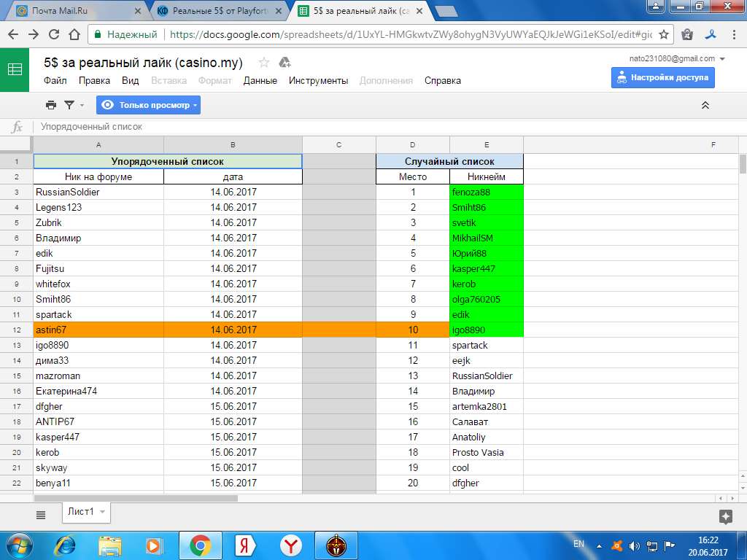Select the orange astin67 cell
Viewport: 747px width, 560px height.
click(x=98, y=330)
